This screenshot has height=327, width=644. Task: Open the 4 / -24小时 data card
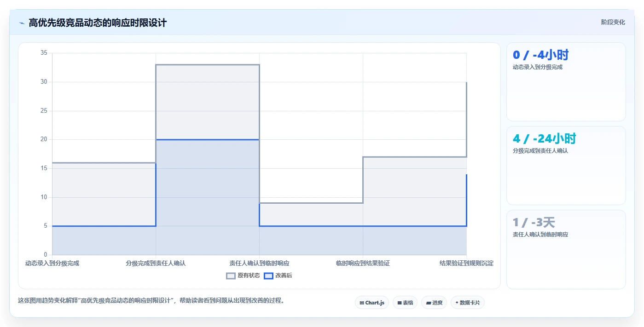coord(566,166)
